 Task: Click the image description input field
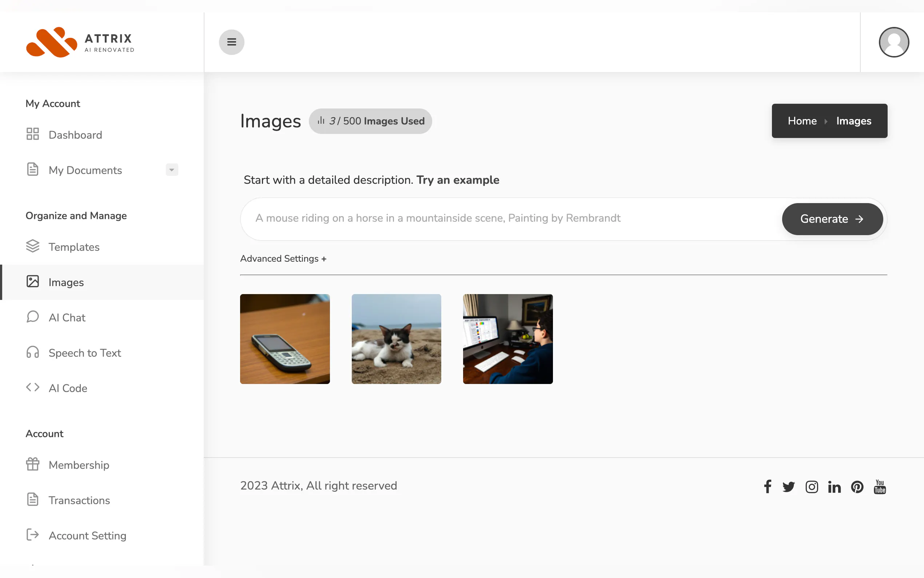(512, 218)
